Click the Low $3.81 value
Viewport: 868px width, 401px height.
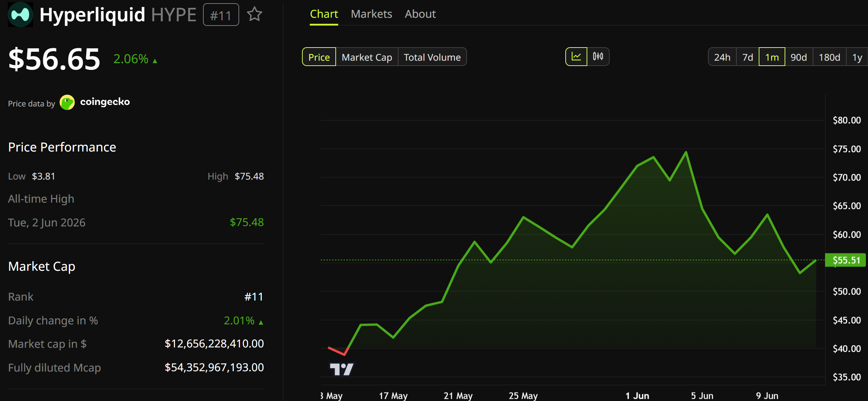pyautogui.click(x=43, y=176)
